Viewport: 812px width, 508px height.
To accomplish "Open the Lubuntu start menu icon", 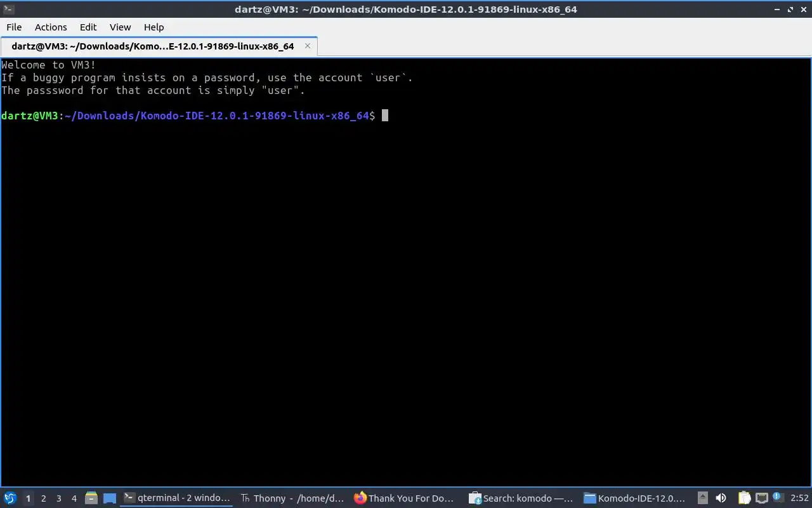I will pyautogui.click(x=10, y=498).
